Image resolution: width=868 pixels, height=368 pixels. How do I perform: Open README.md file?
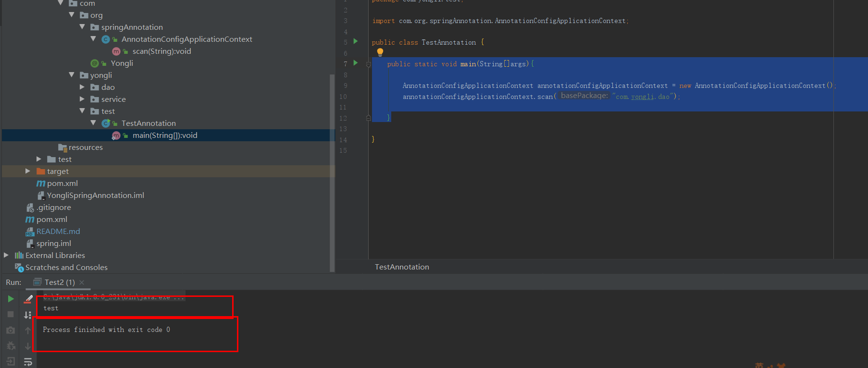(58, 232)
